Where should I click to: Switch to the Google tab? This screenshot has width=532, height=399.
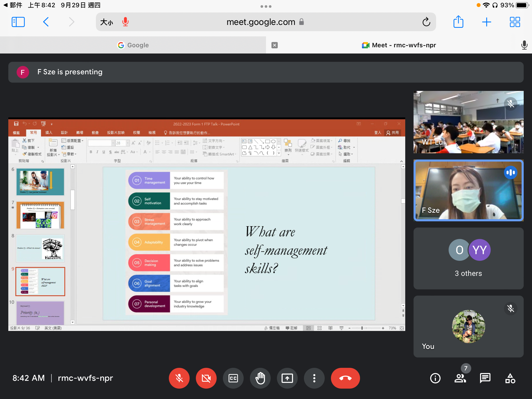click(x=133, y=45)
